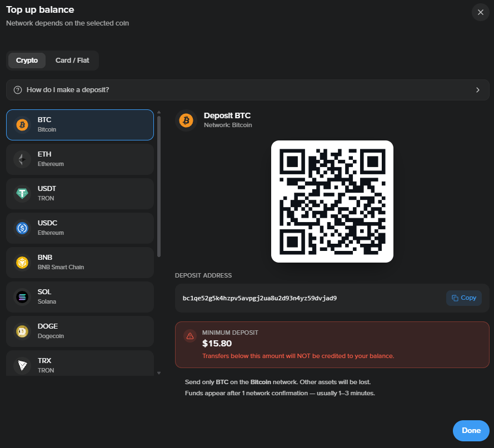Choose the ETH Ethereum icon
494x448 pixels.
pos(22,159)
